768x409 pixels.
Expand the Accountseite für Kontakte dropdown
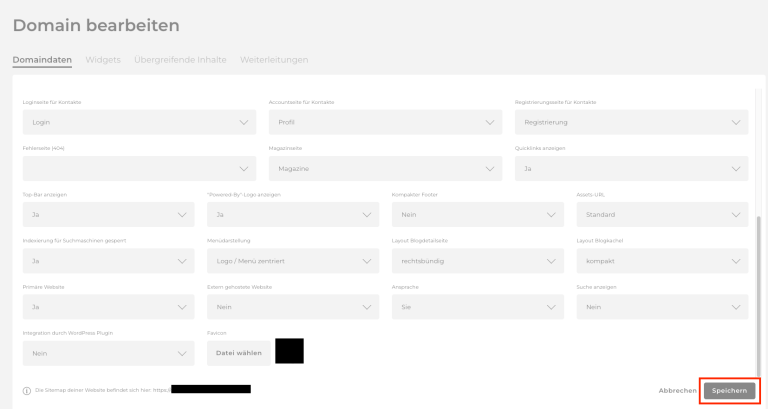(385, 122)
